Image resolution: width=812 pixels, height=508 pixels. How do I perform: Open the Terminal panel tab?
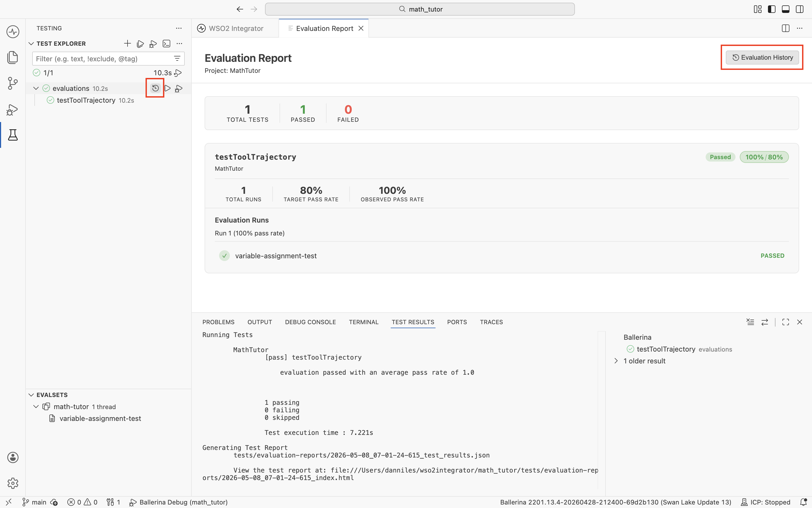click(364, 322)
